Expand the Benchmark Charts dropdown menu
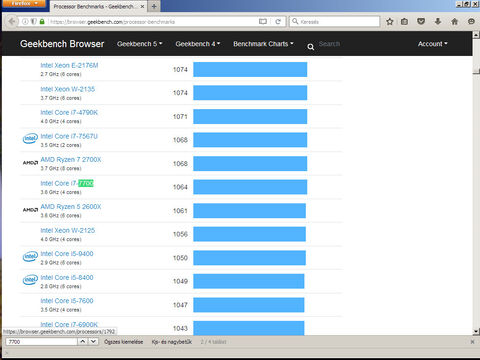The image size is (480, 360). tap(263, 44)
